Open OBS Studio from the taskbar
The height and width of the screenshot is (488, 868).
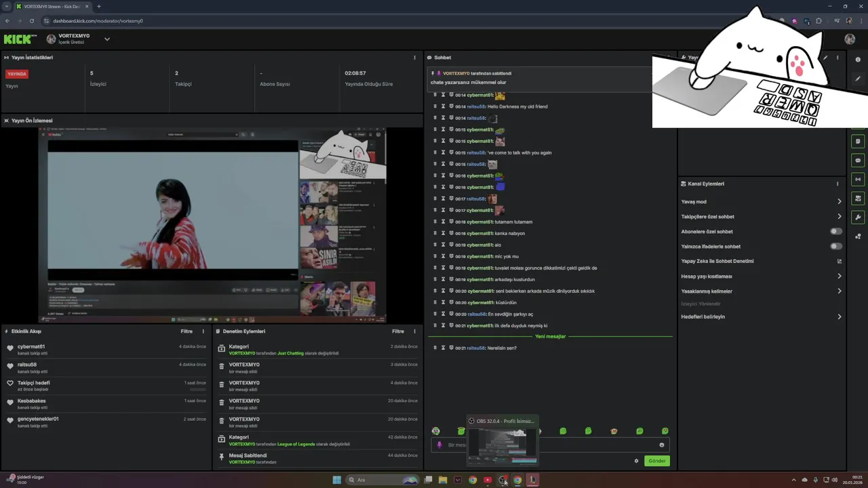pyautogui.click(x=502, y=480)
